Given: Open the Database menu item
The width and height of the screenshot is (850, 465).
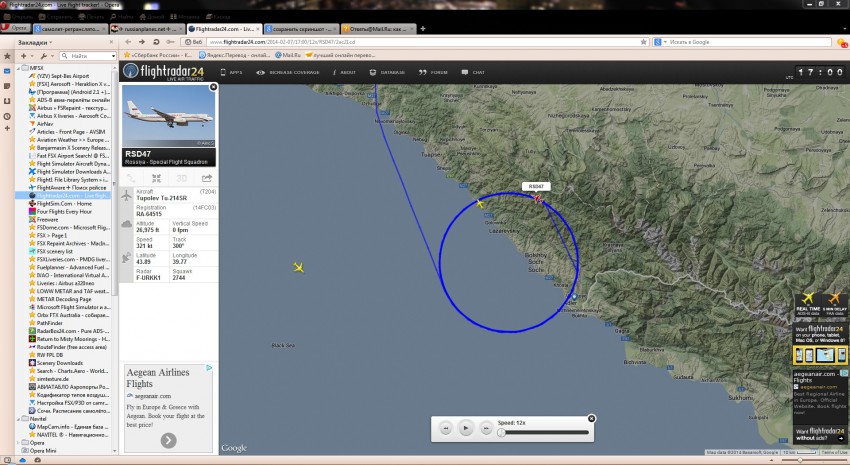Looking at the screenshot, I should tap(388, 73).
